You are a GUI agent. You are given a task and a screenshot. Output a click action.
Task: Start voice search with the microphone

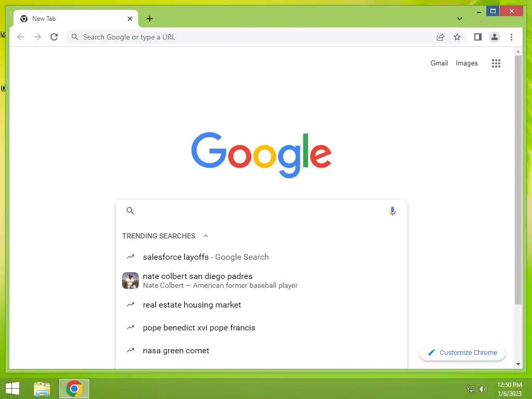click(x=392, y=211)
